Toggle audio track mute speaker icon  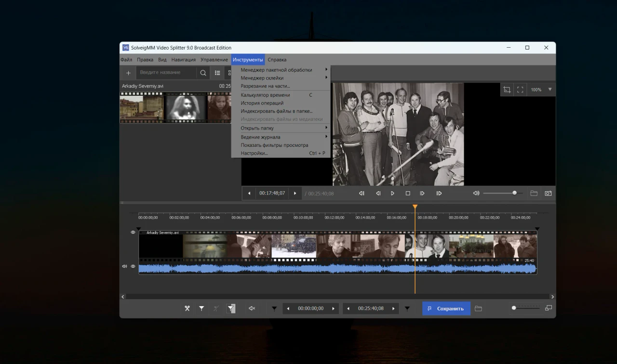[x=124, y=266]
